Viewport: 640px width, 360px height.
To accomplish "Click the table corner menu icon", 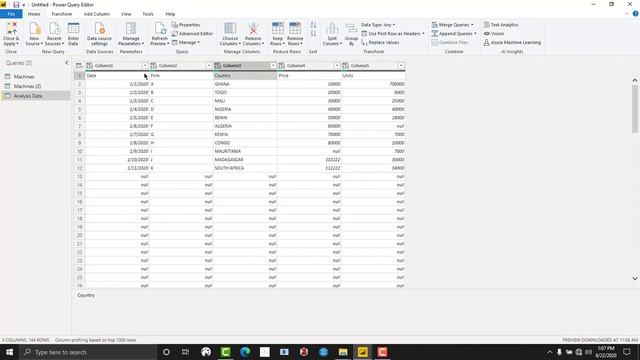I will click(79, 66).
